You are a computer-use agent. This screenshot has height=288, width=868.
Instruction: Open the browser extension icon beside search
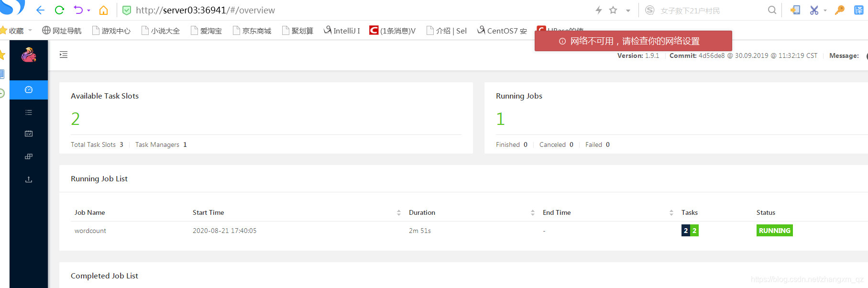[x=795, y=10]
